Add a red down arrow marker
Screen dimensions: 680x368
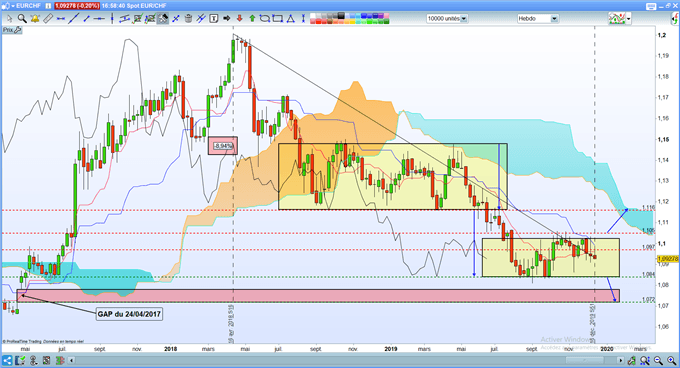(x=239, y=19)
